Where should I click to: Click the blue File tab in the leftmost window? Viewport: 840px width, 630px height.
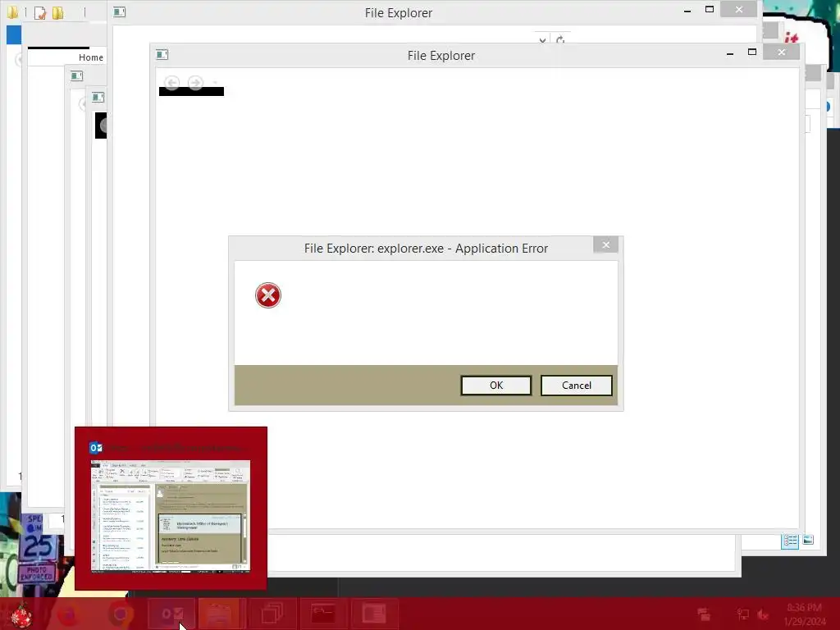pos(13,34)
